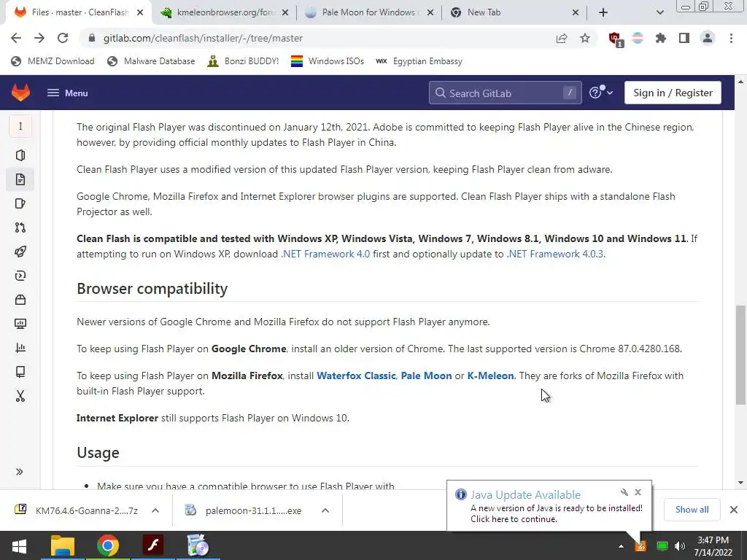This screenshot has height=560, width=747.
Task: Click Sign in / Register button
Action: click(673, 93)
